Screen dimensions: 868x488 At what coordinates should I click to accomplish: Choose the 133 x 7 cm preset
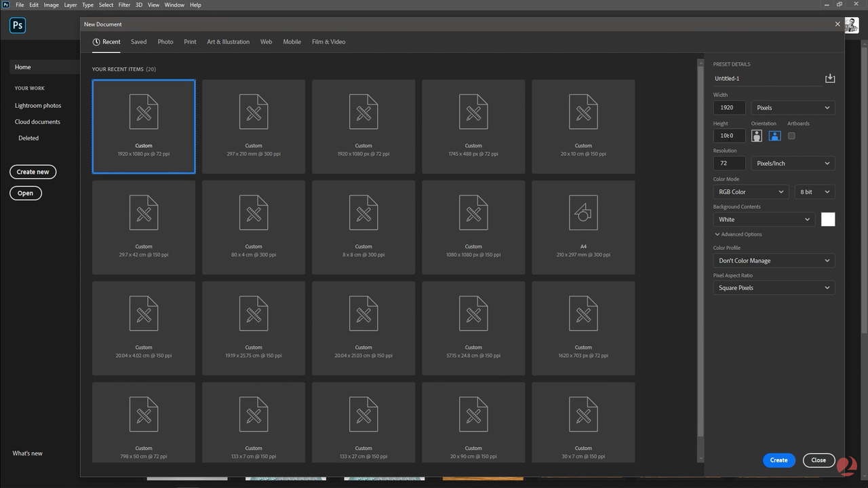coord(254,422)
